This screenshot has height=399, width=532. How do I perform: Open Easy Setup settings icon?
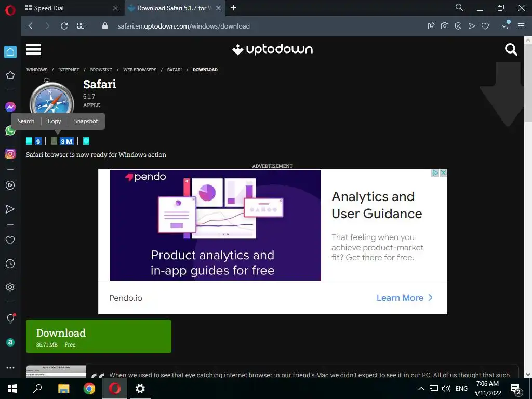(521, 26)
